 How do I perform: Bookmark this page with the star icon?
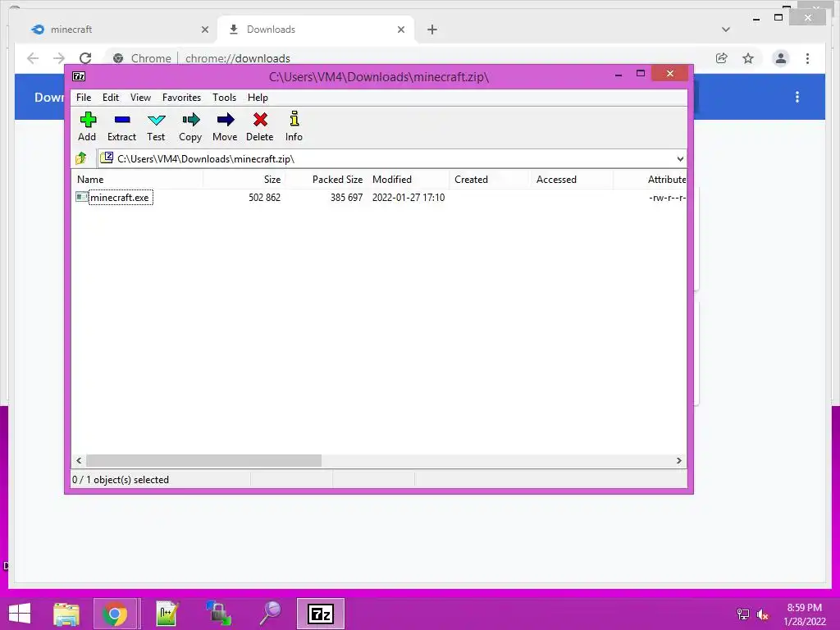pyautogui.click(x=748, y=58)
